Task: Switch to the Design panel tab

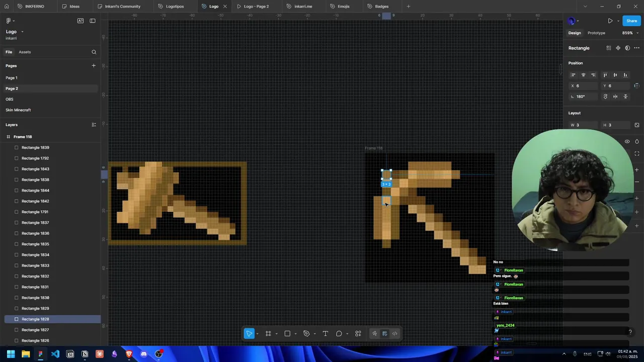Action: [x=575, y=33]
